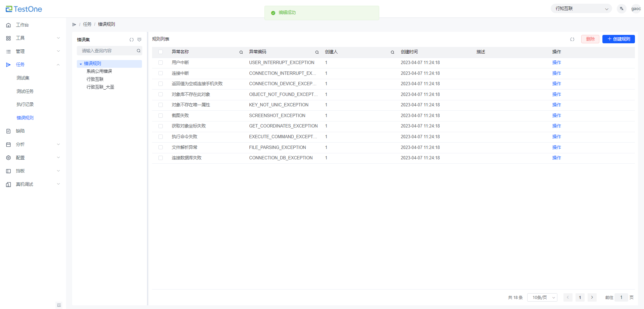Refresh the rule list table
This screenshot has height=309, width=644.
572,39
